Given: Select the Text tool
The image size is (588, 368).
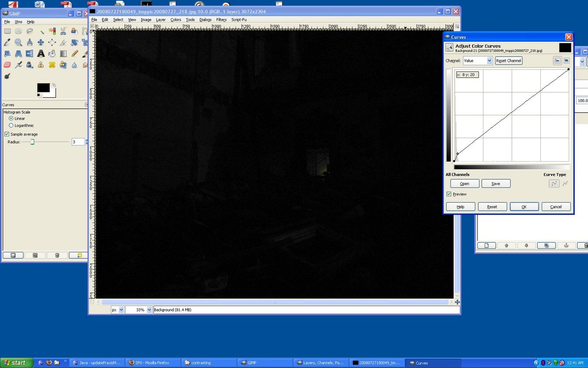Looking at the screenshot, I should (x=41, y=54).
